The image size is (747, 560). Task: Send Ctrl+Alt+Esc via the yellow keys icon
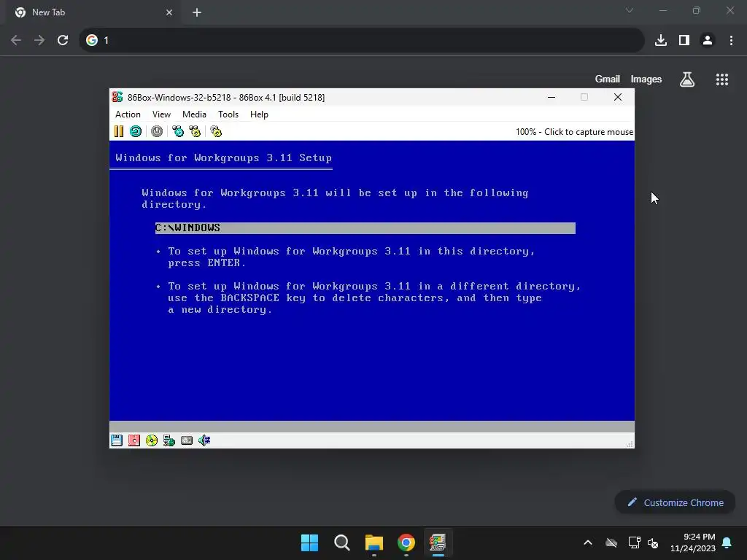point(195,131)
